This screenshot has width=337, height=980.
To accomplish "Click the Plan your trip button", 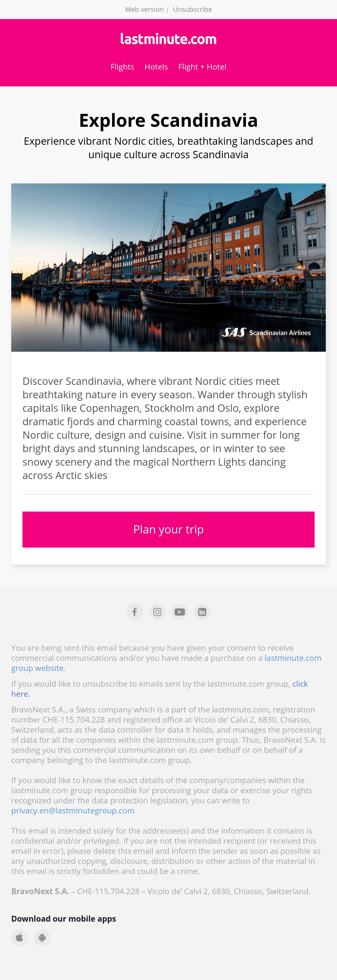I will click(x=168, y=529).
